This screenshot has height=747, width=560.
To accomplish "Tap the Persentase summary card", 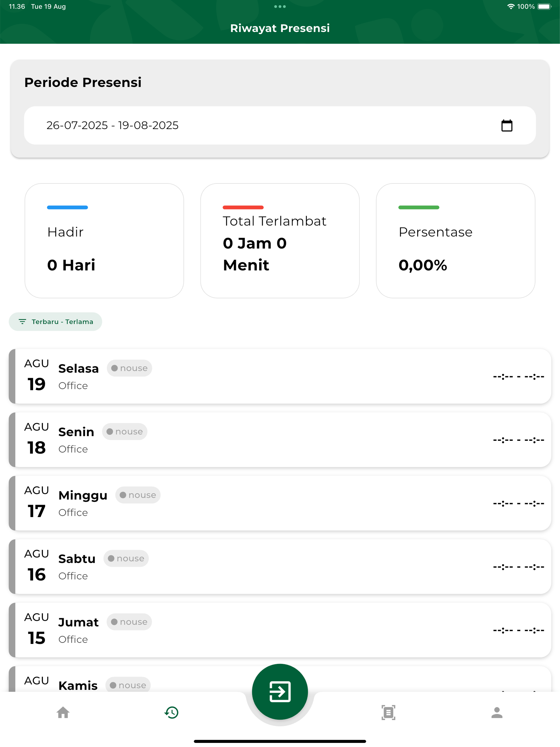I will point(455,241).
